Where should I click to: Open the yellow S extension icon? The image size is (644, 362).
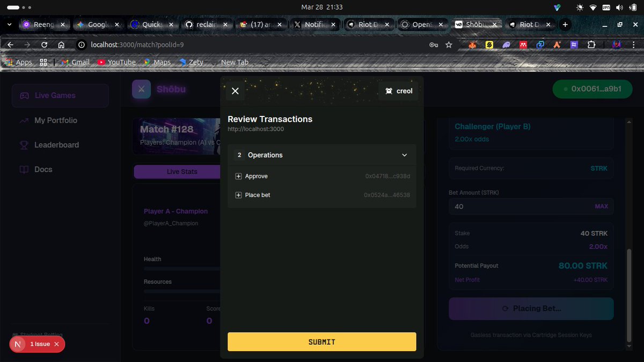pos(489,45)
